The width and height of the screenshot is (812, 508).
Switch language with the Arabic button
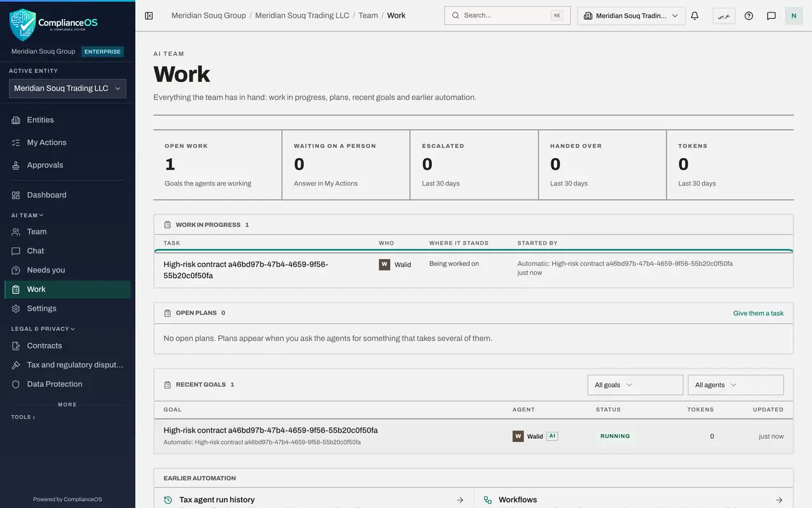click(x=724, y=16)
